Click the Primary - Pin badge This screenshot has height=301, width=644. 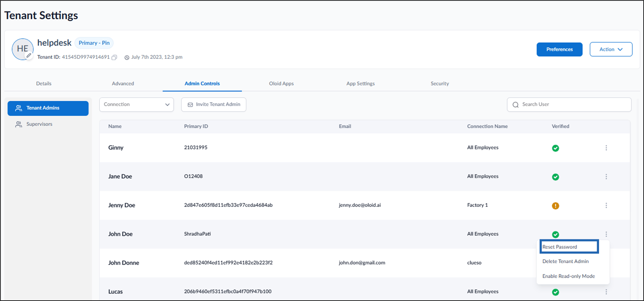coord(94,43)
